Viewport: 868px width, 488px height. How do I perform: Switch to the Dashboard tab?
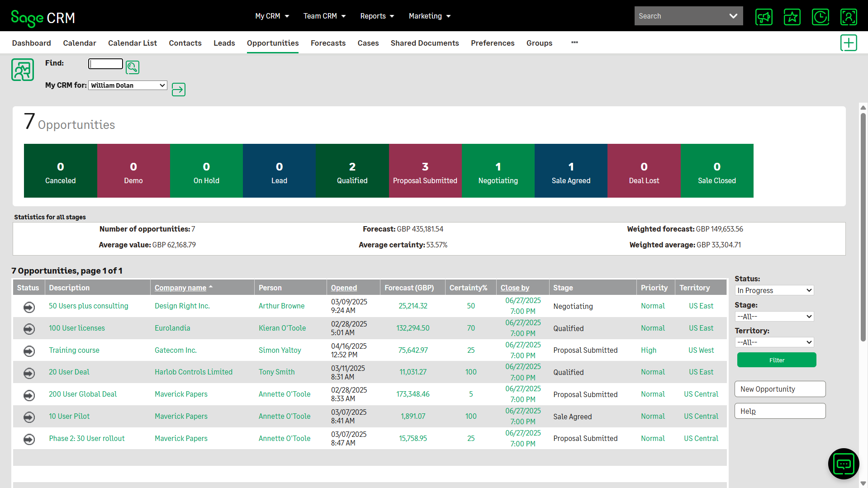tap(31, 43)
